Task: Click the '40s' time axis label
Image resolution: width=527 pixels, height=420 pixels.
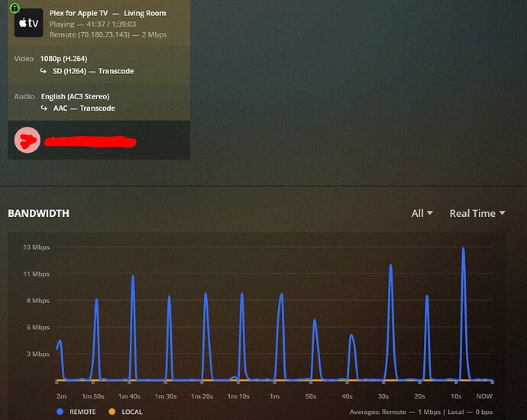Action: coord(348,396)
